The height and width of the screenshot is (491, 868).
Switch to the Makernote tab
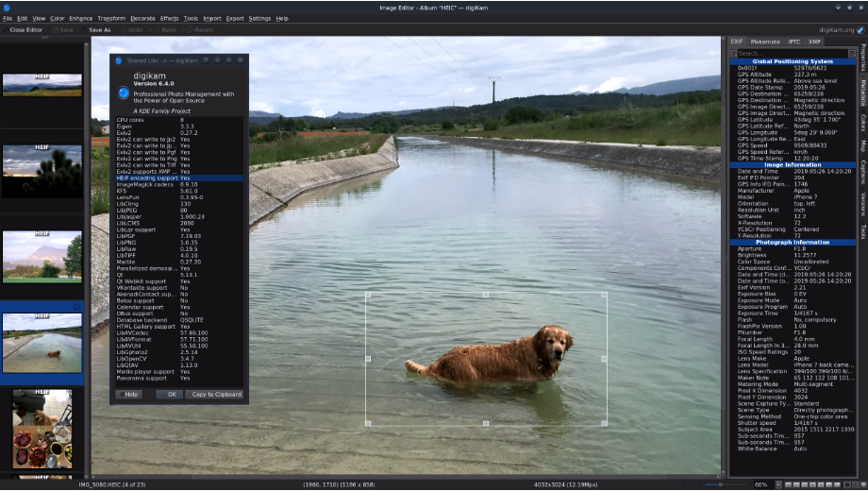(x=765, y=42)
